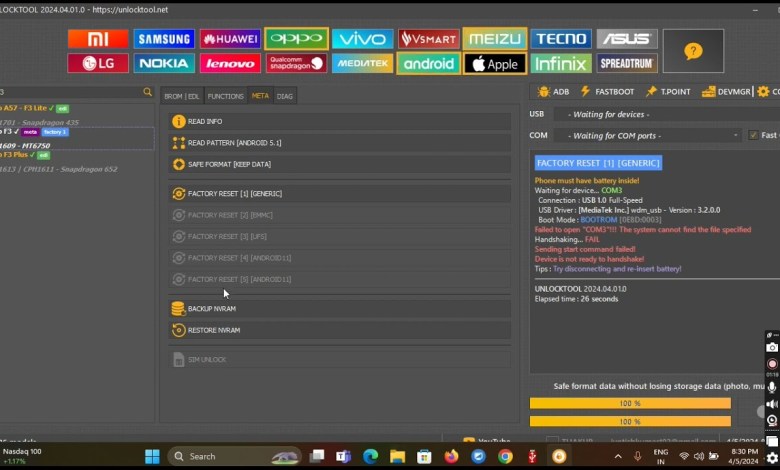This screenshot has width=780, height=470.
Task: Select the Qualcomm Snapdragon logo
Action: [296, 63]
